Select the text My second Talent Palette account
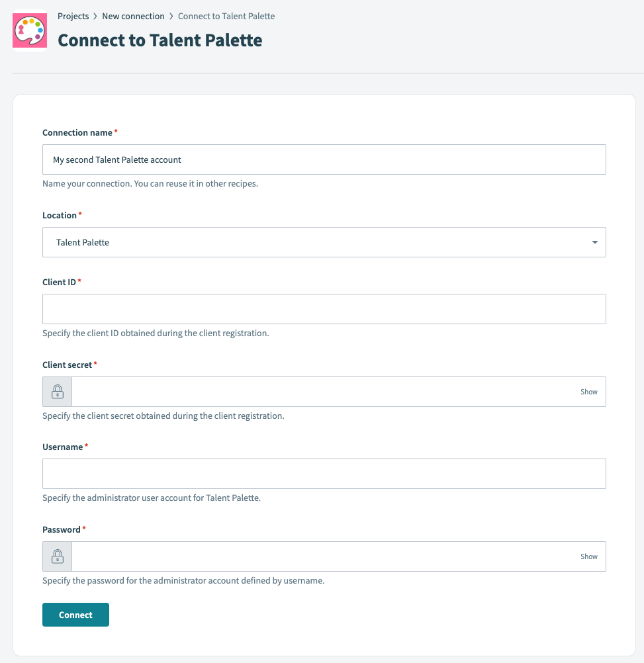The width and height of the screenshot is (644, 663). pos(116,159)
